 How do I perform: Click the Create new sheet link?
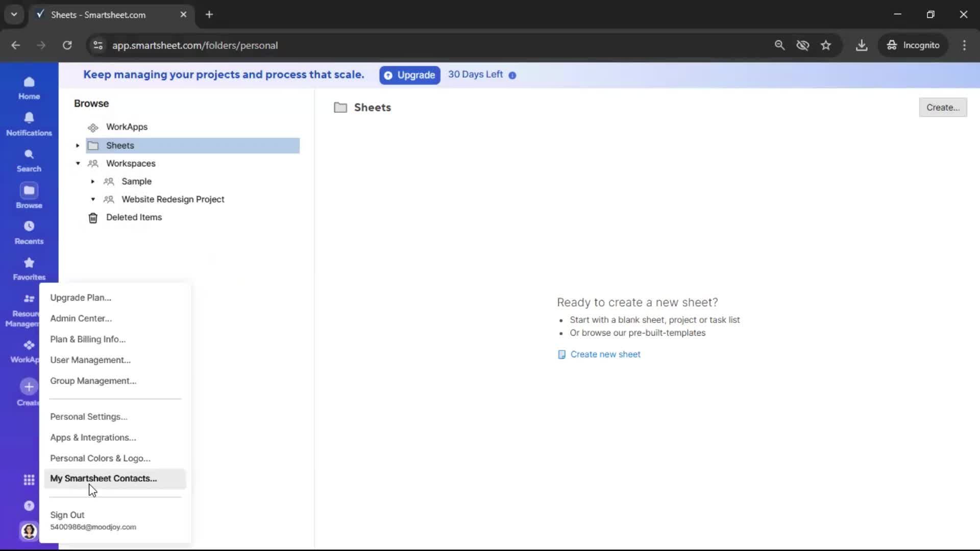605,354
